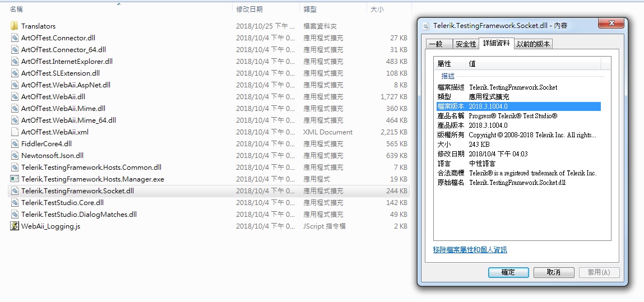Click the WebAii_Logging.js script icon
The height and width of the screenshot is (302, 644).
tap(15, 226)
